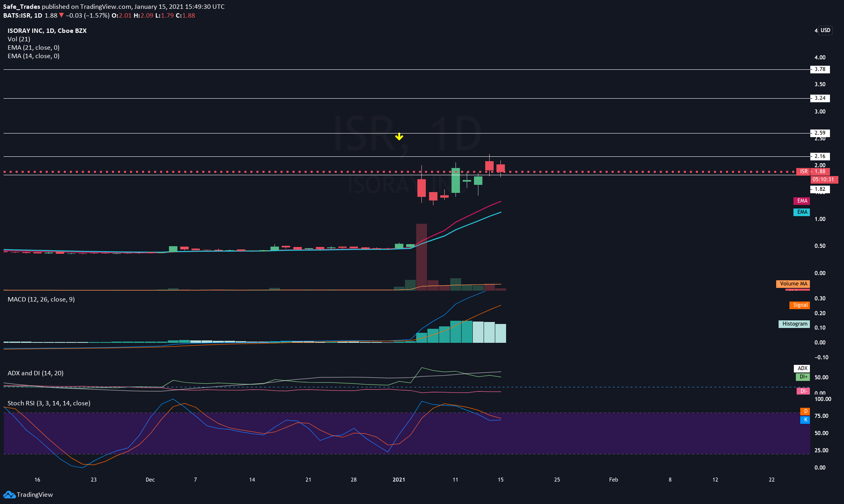Click the MACD (12, 26, close, 9) label
Screen dimensions: 844x504
[41, 299]
